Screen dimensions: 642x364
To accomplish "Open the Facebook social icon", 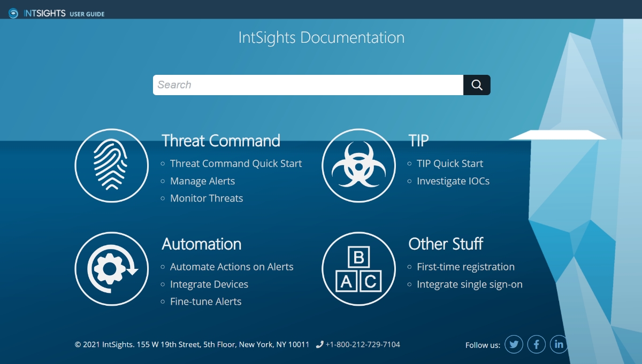I will tap(537, 344).
